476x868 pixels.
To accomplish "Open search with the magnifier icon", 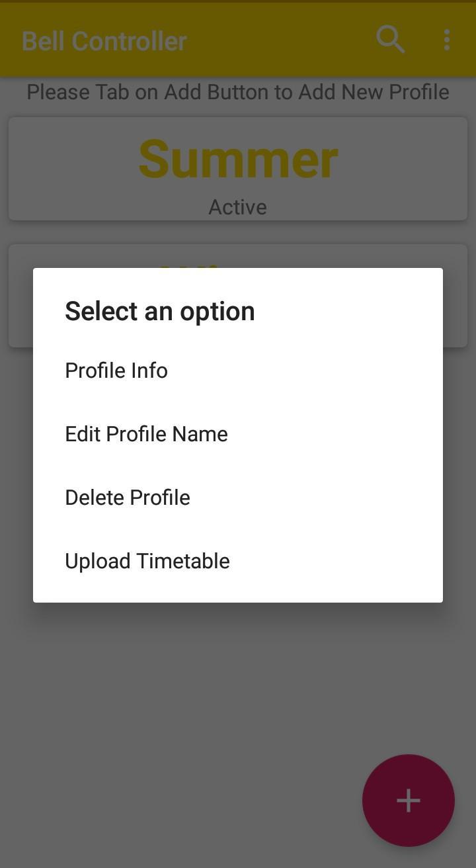I will click(390, 40).
